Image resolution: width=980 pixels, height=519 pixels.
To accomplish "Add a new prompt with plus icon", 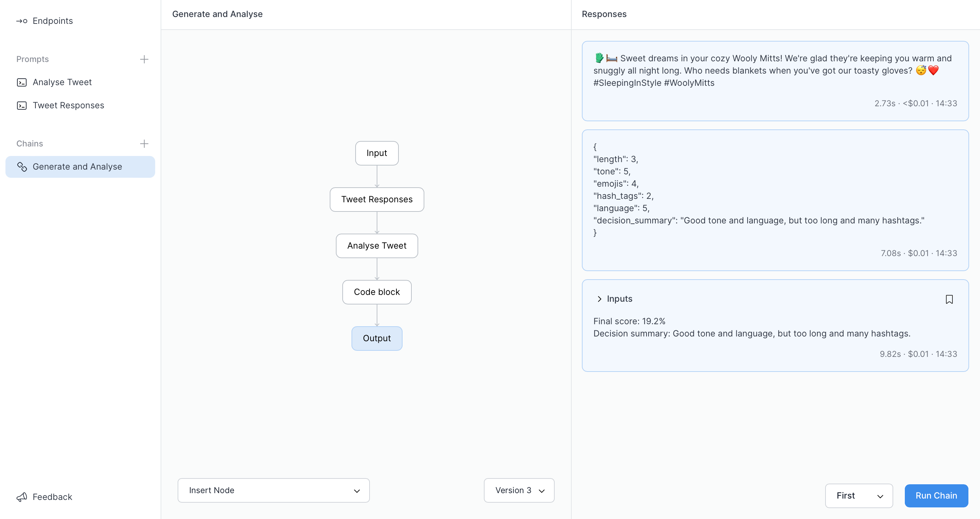I will pyautogui.click(x=144, y=59).
